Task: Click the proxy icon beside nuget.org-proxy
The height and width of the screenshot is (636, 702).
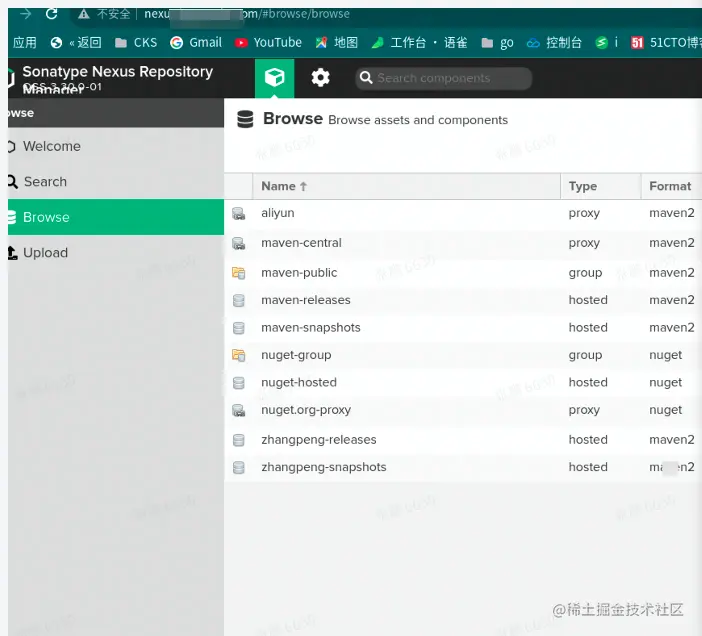Action: [x=239, y=410]
